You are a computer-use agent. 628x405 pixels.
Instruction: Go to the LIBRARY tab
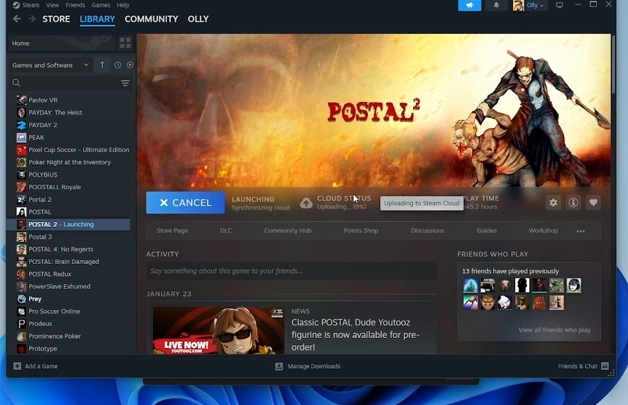pos(97,19)
